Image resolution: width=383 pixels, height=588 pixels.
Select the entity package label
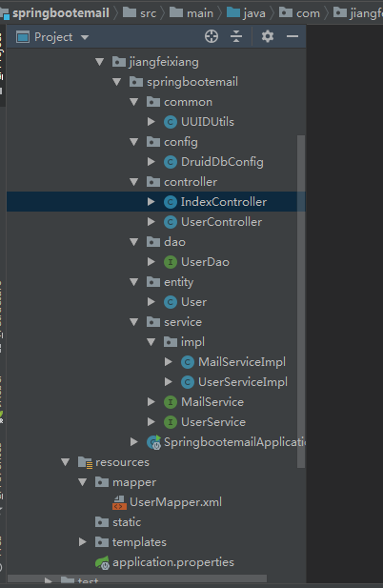(178, 282)
